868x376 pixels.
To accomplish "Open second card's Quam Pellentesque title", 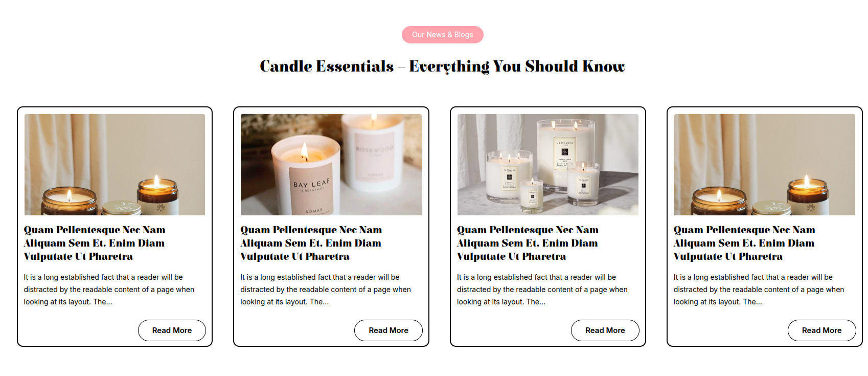I will click(x=311, y=243).
